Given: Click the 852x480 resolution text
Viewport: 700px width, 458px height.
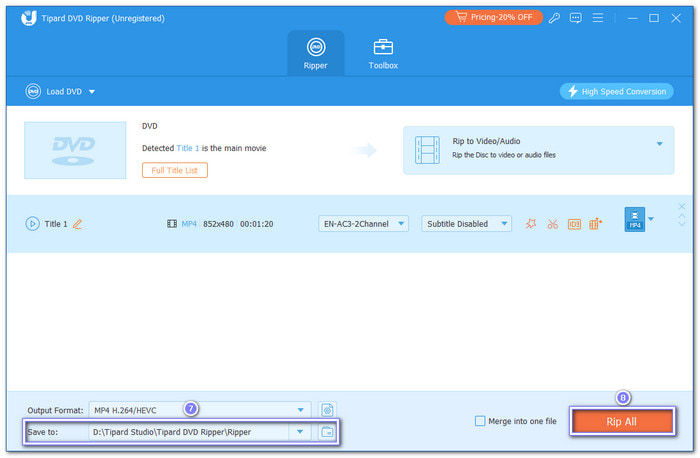Looking at the screenshot, I should pyautogui.click(x=218, y=224).
